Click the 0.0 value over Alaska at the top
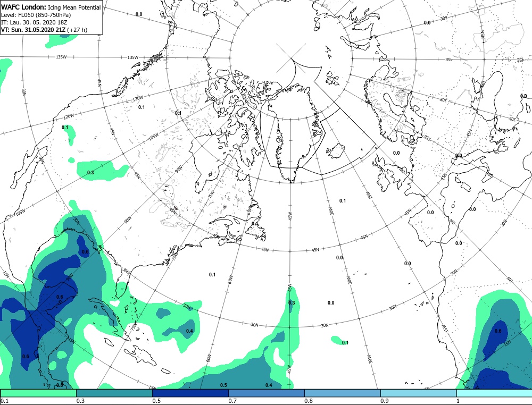Viewport: 532px width, 405px height. pos(139,14)
